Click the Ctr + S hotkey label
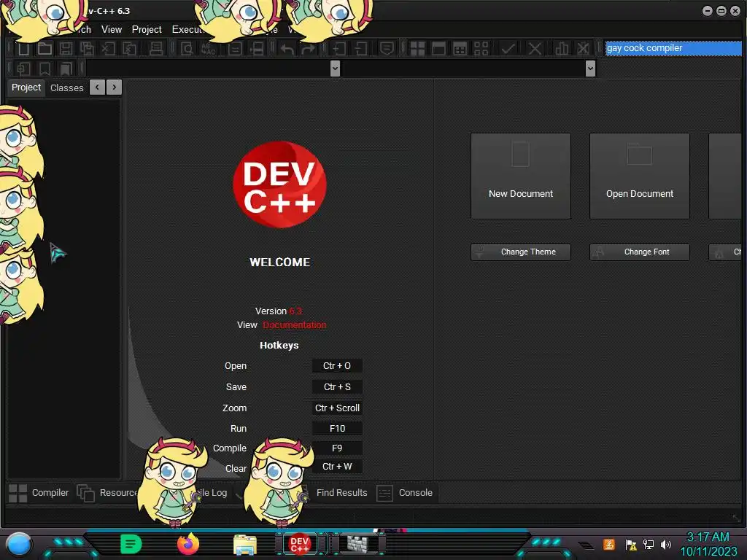 pos(337,386)
